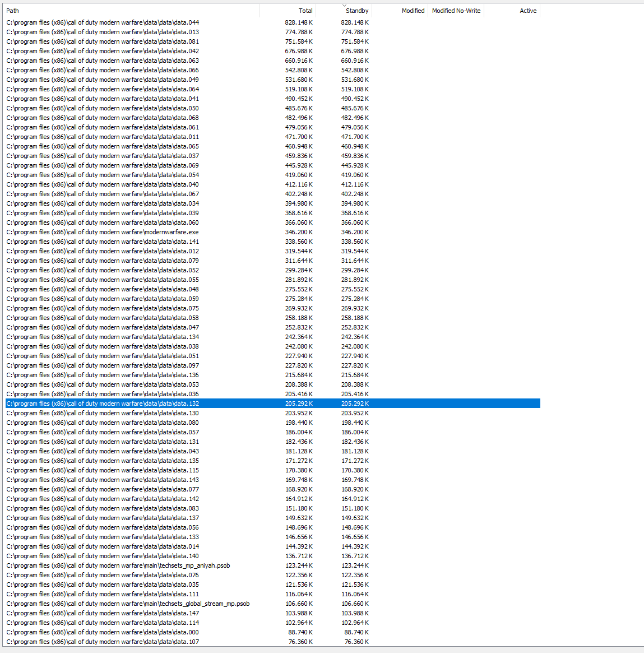Select the data.036 file row
The width and height of the screenshot is (644, 654).
(x=273, y=394)
